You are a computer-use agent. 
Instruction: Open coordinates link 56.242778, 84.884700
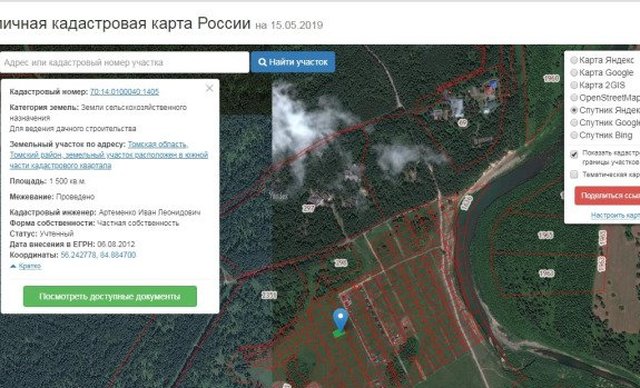[98, 255]
